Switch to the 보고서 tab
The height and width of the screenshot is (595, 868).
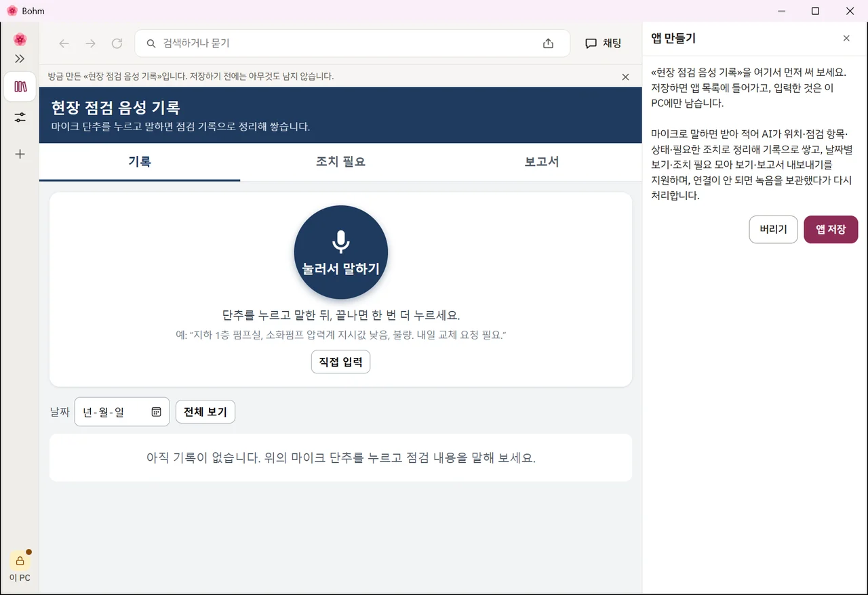(x=541, y=162)
